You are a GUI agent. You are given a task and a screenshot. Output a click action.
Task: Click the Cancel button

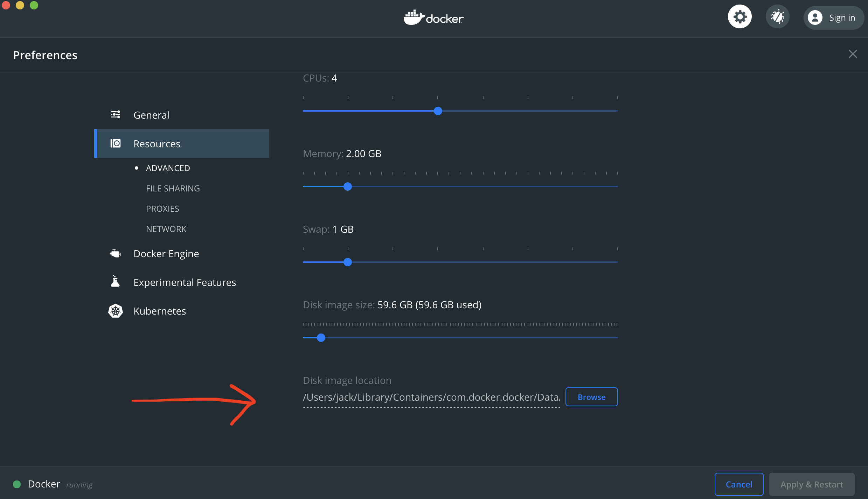(739, 484)
